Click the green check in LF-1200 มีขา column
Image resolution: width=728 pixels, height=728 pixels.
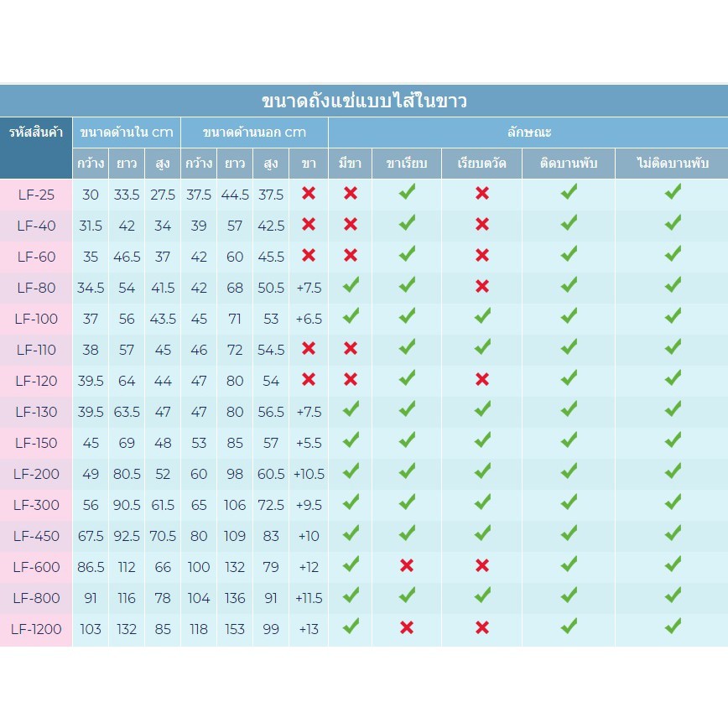pyautogui.click(x=351, y=627)
